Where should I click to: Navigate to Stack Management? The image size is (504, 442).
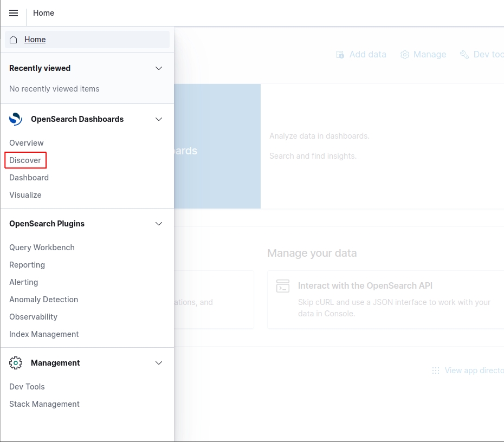point(44,404)
